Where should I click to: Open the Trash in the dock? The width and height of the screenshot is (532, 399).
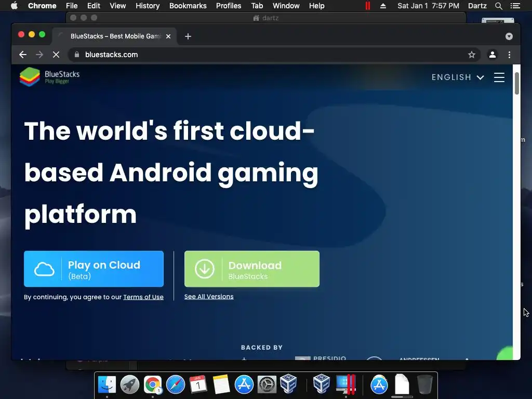click(x=424, y=384)
